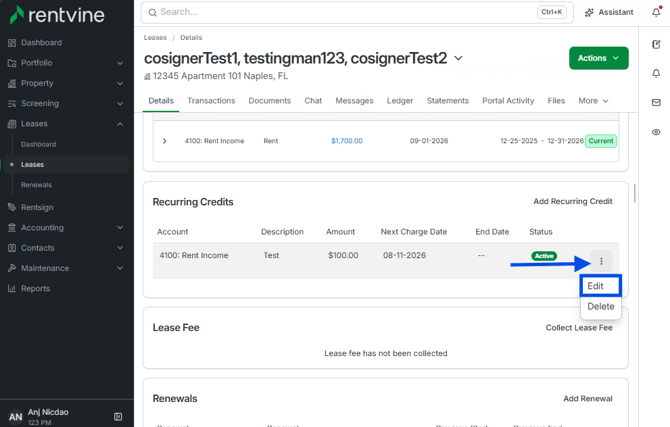
Task: Click the Reports chart icon
Action: 12,289
